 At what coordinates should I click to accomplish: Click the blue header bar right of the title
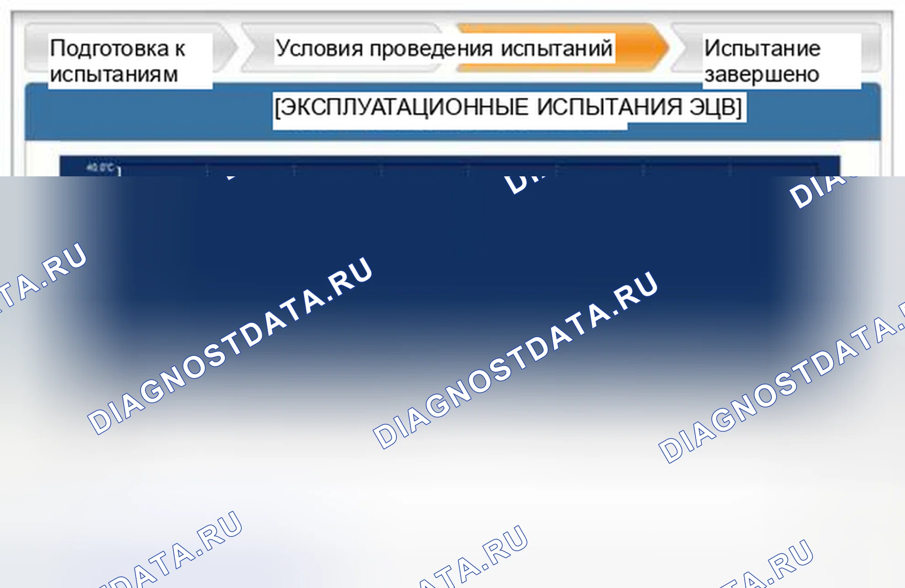[814, 112]
